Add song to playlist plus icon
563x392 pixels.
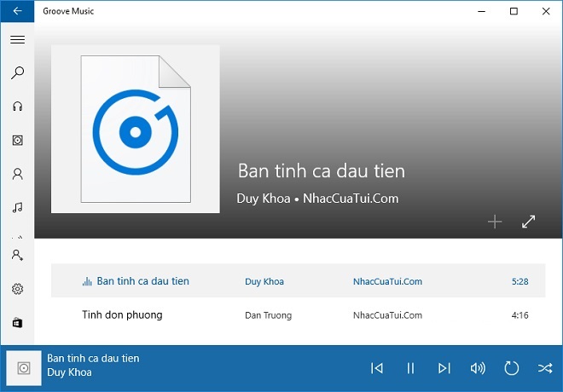(x=495, y=222)
